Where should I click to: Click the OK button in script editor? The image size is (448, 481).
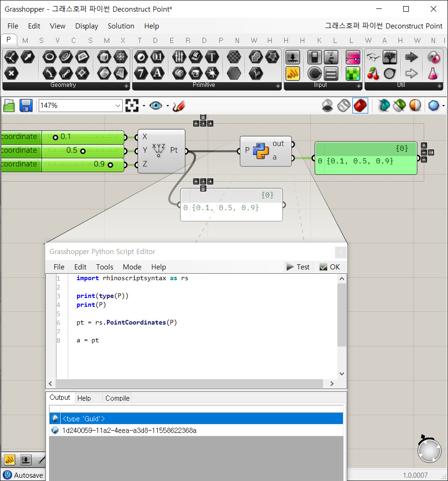point(329,267)
